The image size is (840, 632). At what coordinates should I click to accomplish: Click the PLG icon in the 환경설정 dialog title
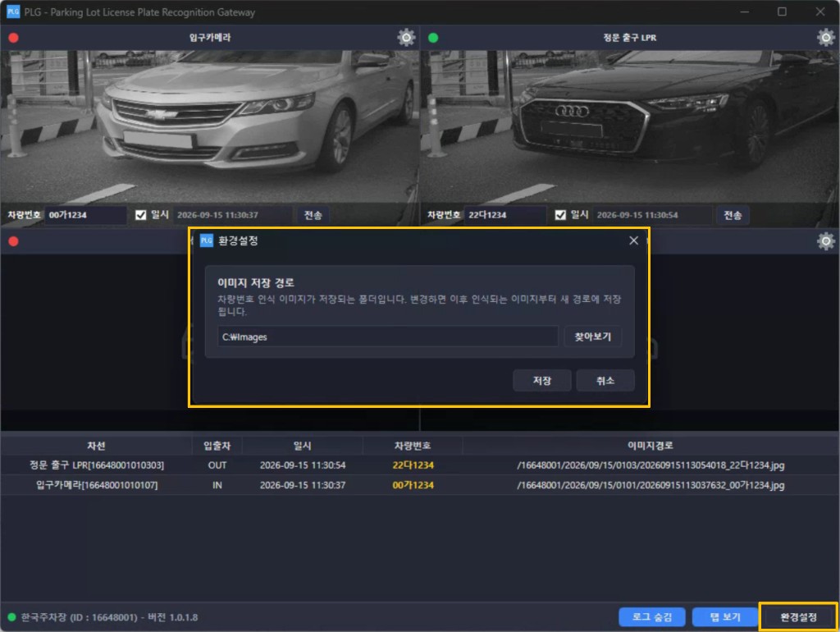pos(206,240)
